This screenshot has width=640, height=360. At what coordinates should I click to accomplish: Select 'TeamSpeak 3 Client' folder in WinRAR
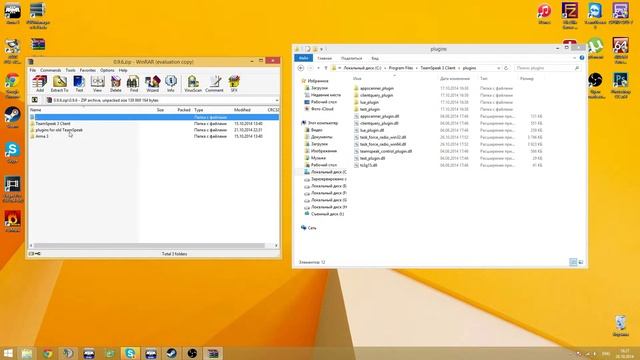53,123
